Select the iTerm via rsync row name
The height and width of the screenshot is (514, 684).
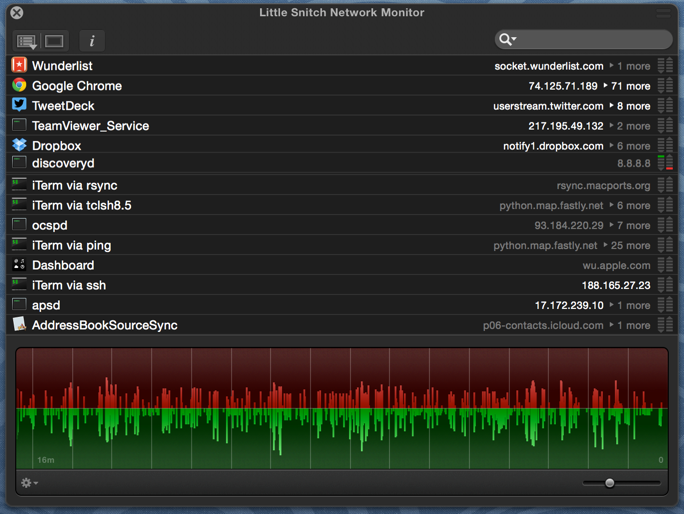(75, 185)
